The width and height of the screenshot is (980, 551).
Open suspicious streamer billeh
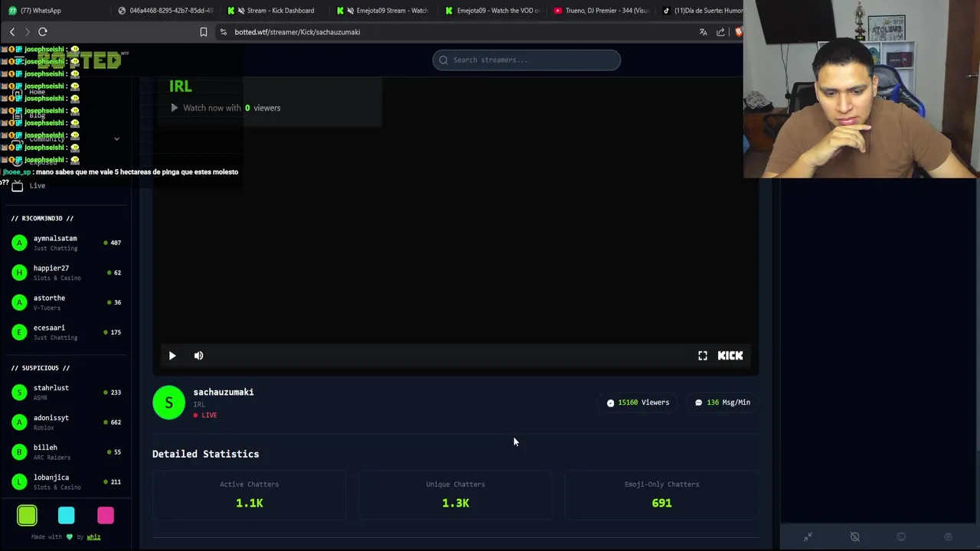click(x=67, y=452)
